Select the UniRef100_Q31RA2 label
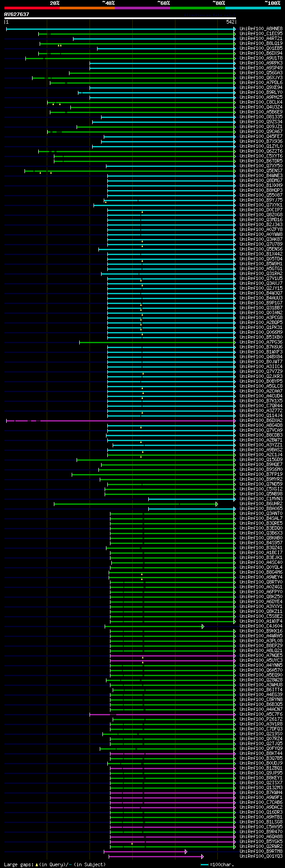Screen dimensions: 285x868 tap(261, 273)
